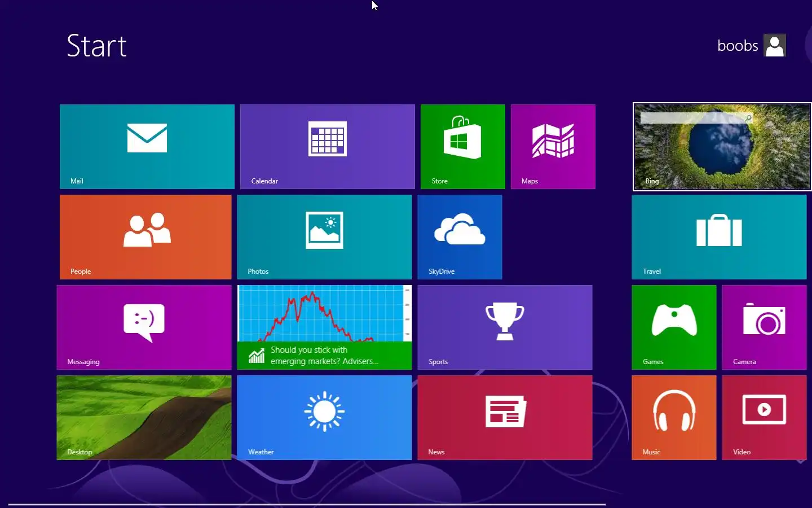Image resolution: width=812 pixels, height=508 pixels.
Task: Launch the Store app tile
Action: (463, 147)
